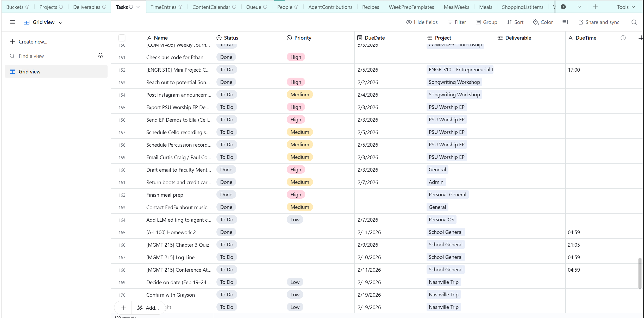644x318 pixels.
Task: Toggle the sidebar hamburger menu icon
Action: coord(12,22)
